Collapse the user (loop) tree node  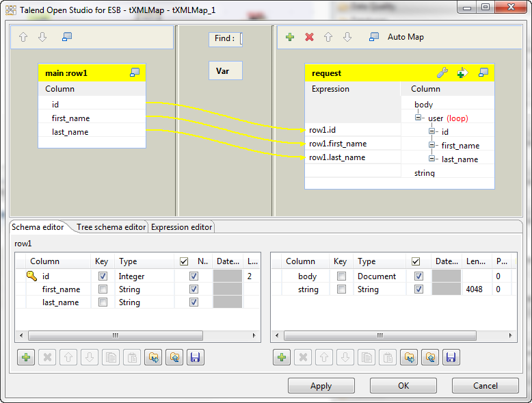click(x=418, y=118)
